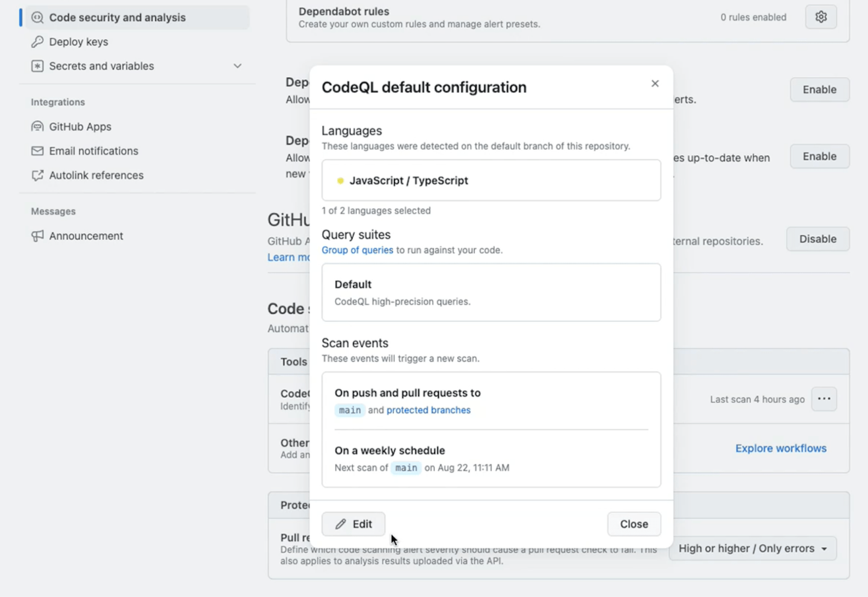Image resolution: width=868 pixels, height=597 pixels.
Task: Click the Deploy keys key icon
Action: pos(37,41)
